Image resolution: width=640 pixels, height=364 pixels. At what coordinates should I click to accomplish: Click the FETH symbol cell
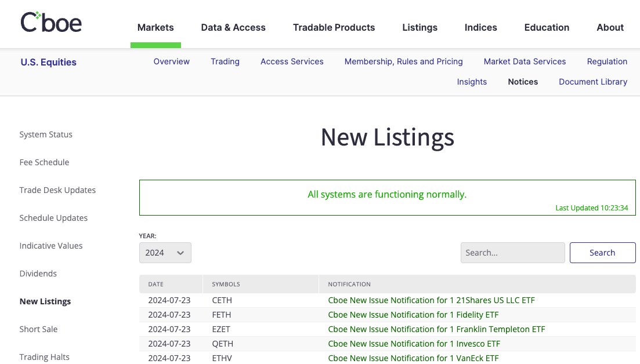(221, 315)
